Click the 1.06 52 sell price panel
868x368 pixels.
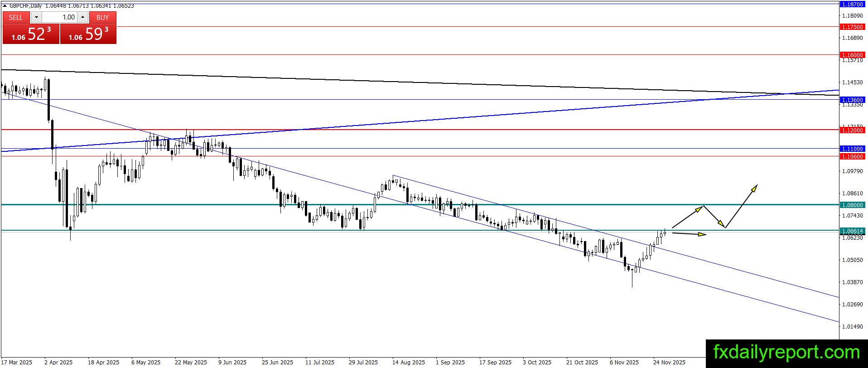coord(31,34)
